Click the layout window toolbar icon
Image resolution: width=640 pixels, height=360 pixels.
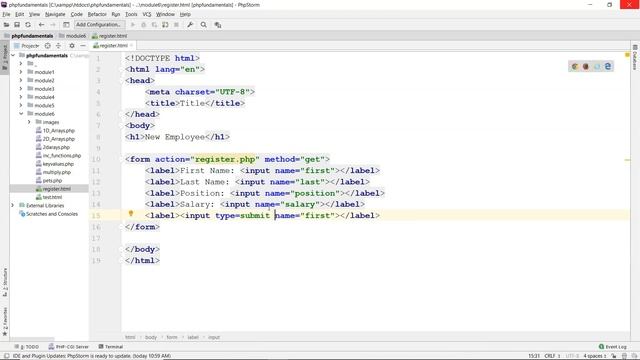click(x=66, y=25)
